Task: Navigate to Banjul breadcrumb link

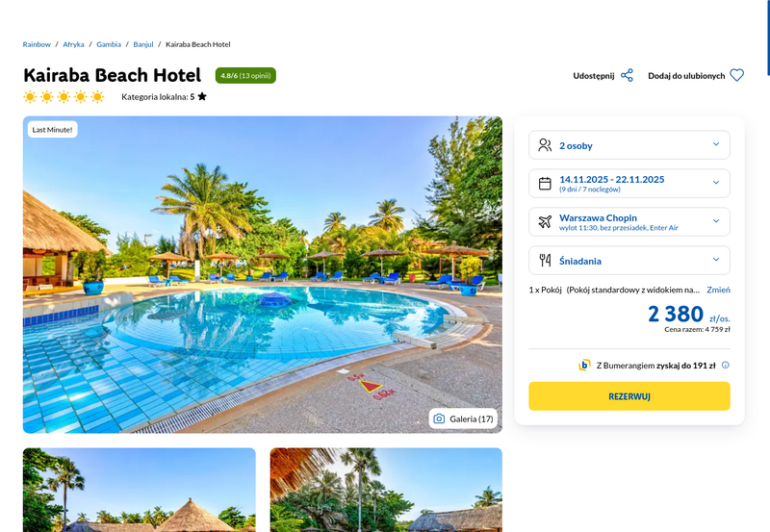Action: (142, 44)
